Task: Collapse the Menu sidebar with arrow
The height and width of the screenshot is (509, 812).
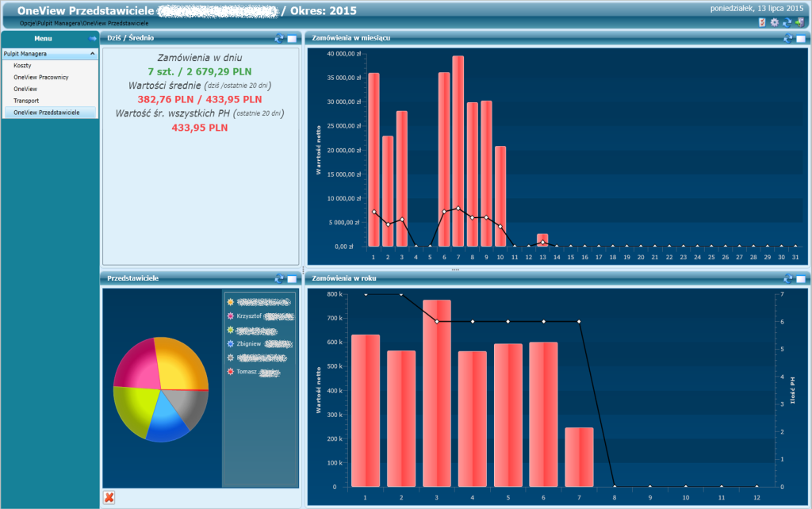Action: coord(92,38)
